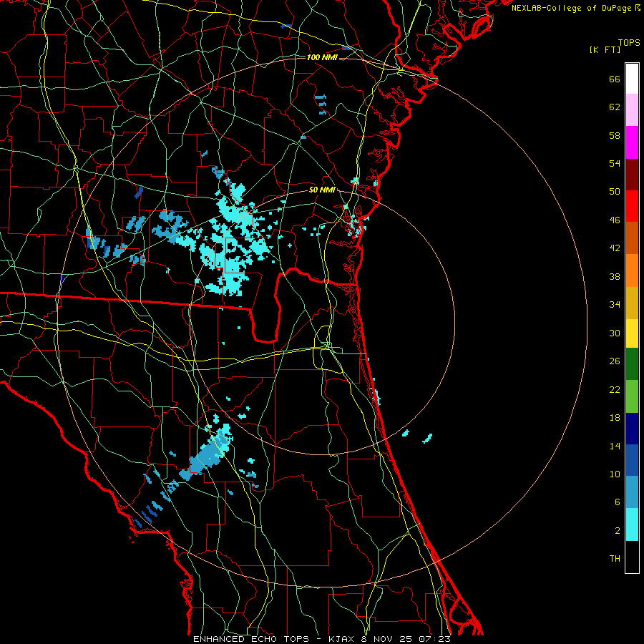Click the "34" legend value
This screenshot has width=644, height=644.
coord(615,305)
